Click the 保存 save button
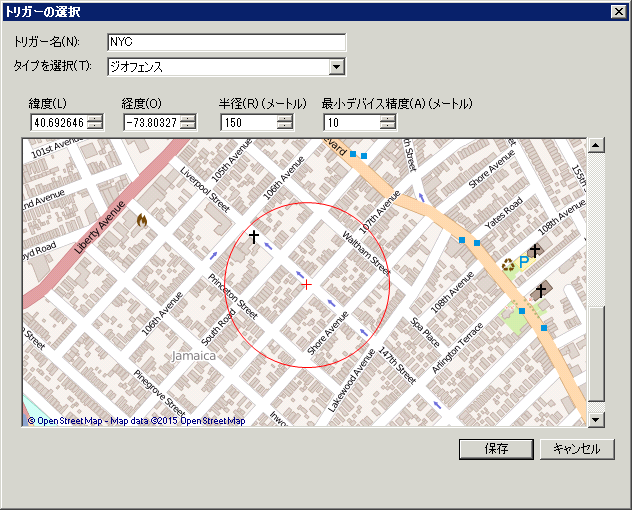Viewport: 632px width, 510px height. click(496, 449)
